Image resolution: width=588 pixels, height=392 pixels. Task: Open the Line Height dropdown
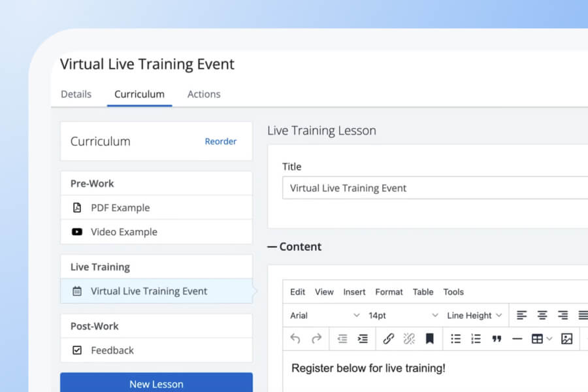pyautogui.click(x=474, y=316)
